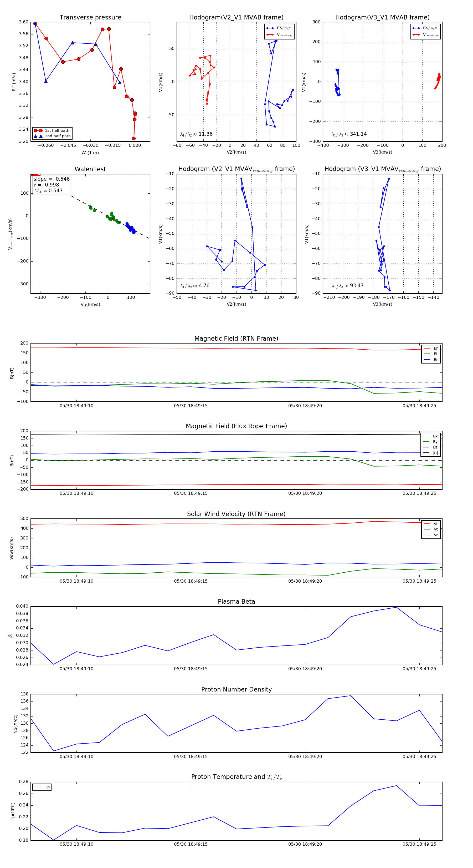Click the eigenvalue ratio '4.76' label
The image size is (473, 868).
[x=195, y=286]
